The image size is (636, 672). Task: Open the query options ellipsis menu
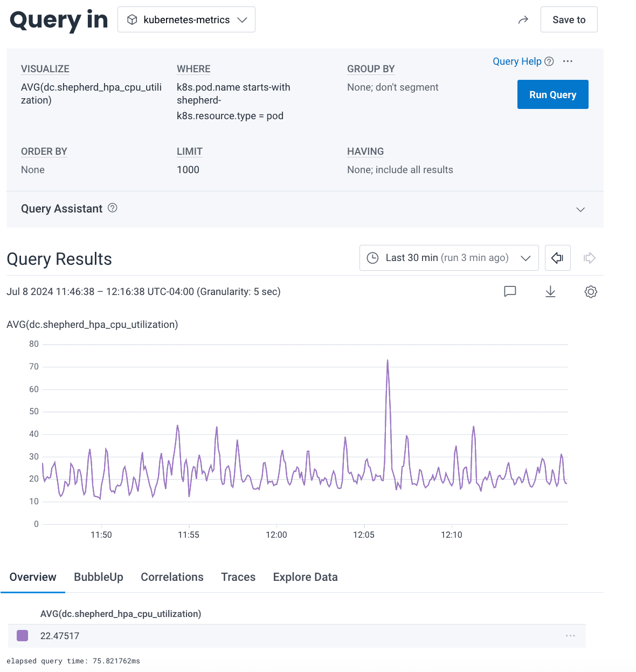pyautogui.click(x=568, y=61)
